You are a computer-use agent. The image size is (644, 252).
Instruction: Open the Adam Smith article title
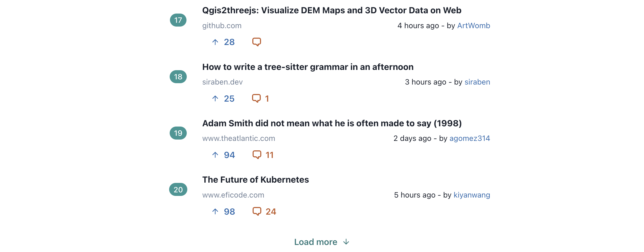click(x=332, y=123)
